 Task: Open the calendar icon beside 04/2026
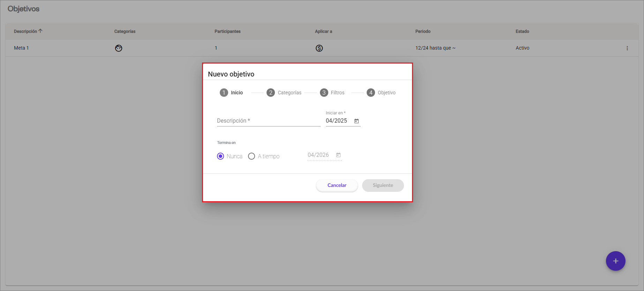coord(338,155)
